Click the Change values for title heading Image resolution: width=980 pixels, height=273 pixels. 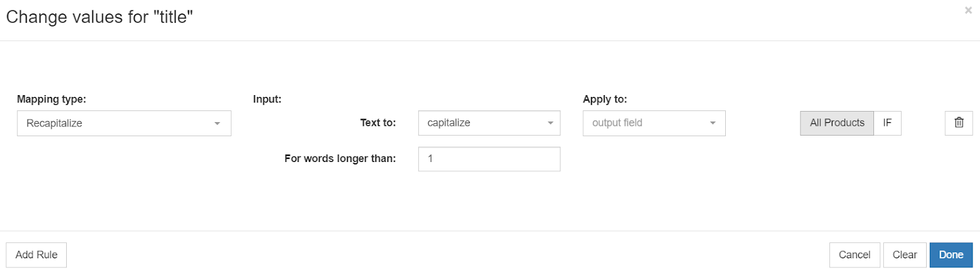[x=99, y=17]
